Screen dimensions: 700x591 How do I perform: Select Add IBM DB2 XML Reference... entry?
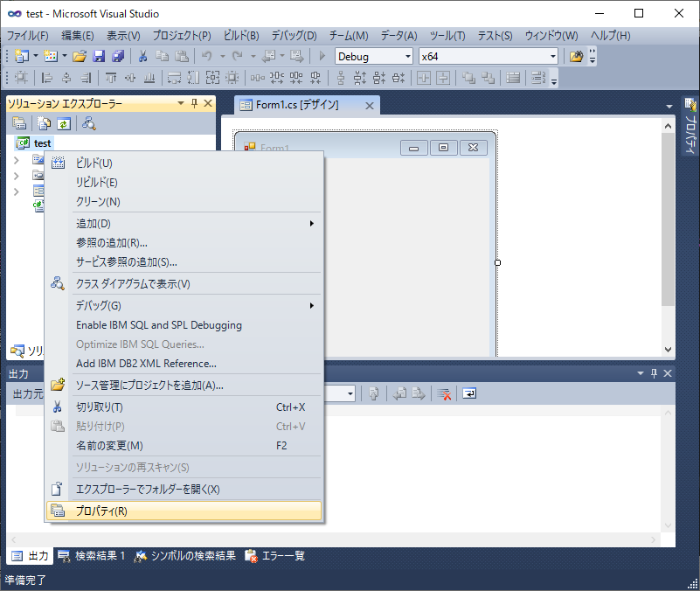pos(184,363)
